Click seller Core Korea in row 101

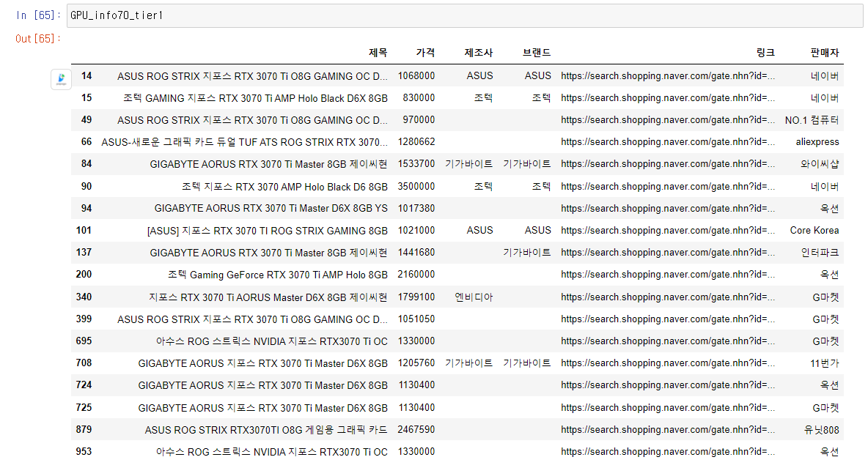814,231
